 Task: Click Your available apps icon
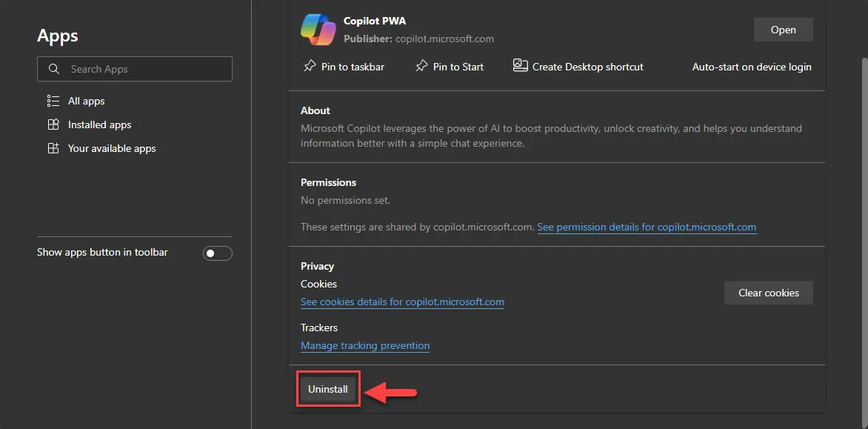pos(53,148)
